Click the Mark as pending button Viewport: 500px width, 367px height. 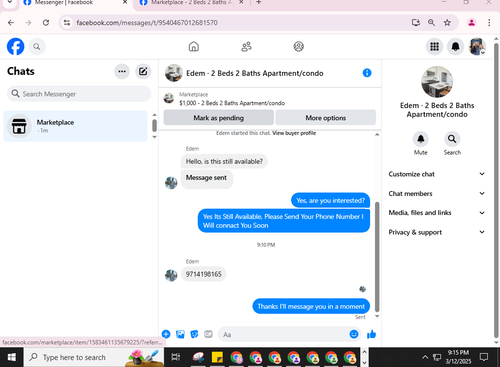click(219, 118)
